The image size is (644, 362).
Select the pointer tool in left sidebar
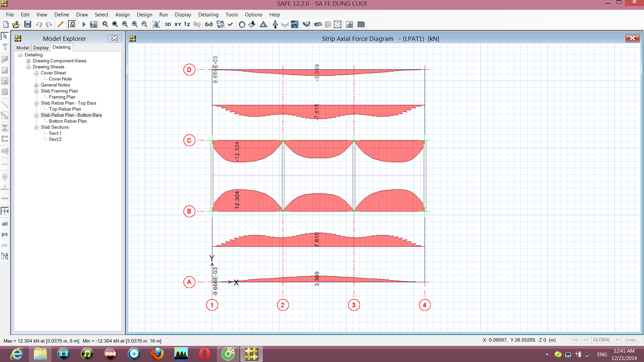coord(5,36)
